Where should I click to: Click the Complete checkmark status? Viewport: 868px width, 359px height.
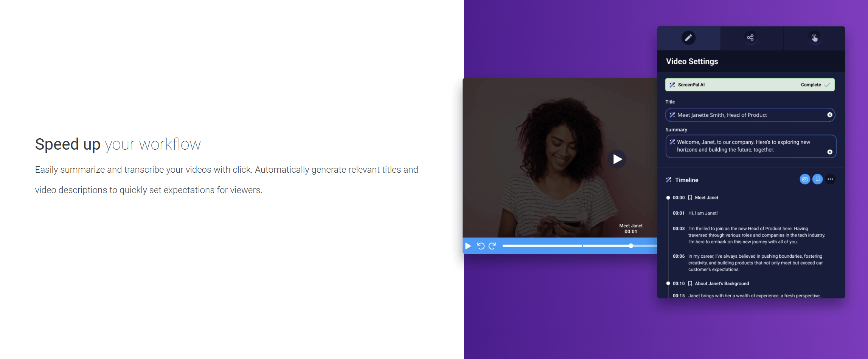tap(815, 85)
